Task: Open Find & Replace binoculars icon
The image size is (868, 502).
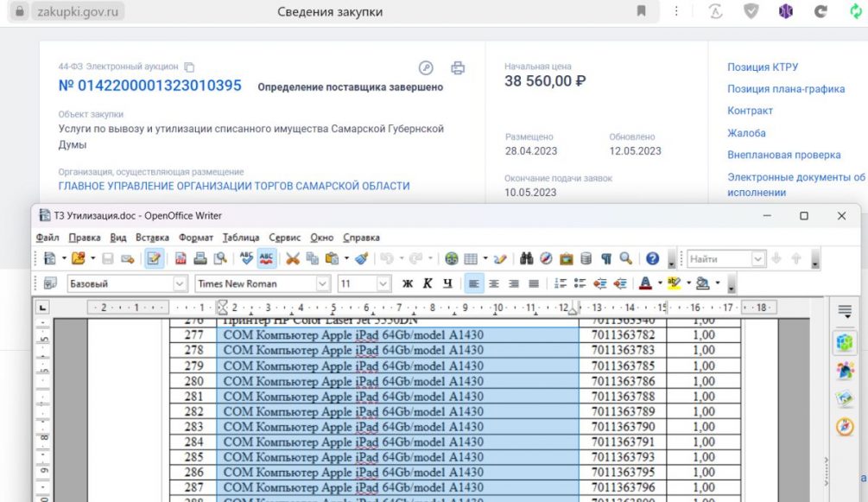Action: tap(526, 258)
